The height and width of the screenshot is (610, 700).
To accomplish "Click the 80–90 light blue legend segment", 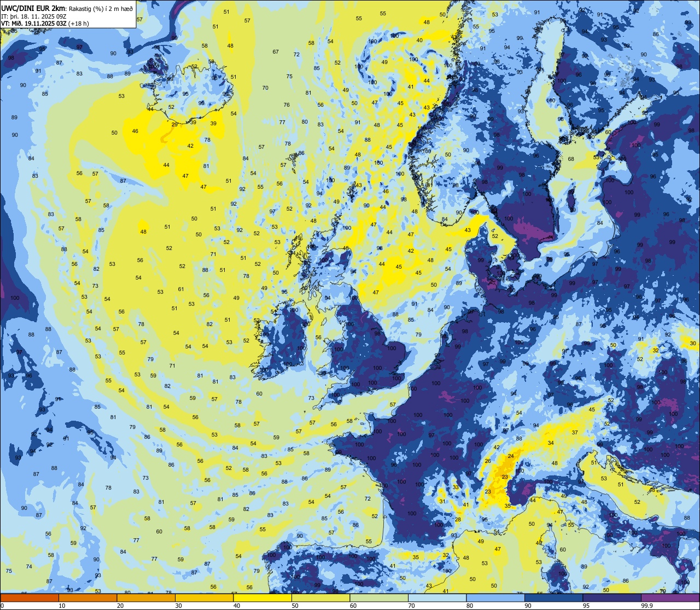I will (495, 598).
